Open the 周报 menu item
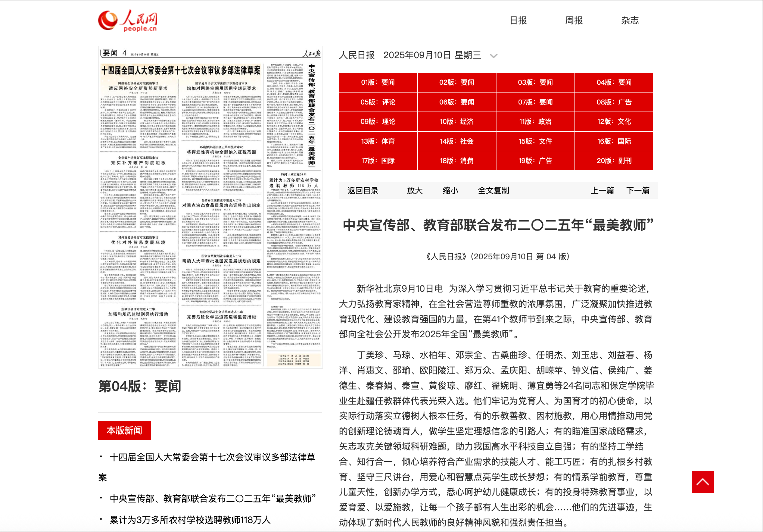 tap(574, 21)
